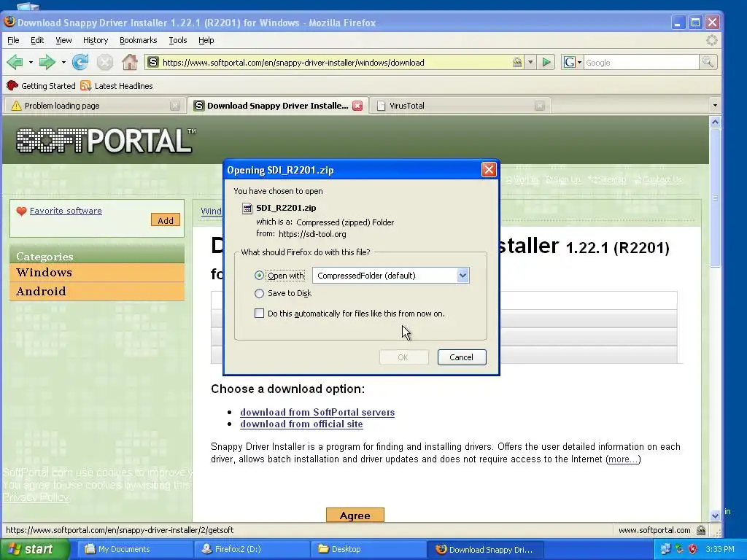Open the search engine selector dropdown

579,63
